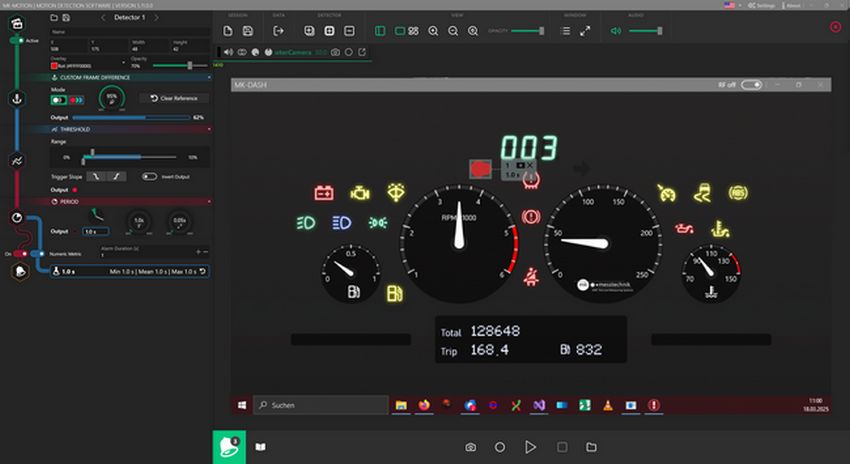The height and width of the screenshot is (464, 850).
Task: Toggle the Active detector switch
Action: coord(17,40)
